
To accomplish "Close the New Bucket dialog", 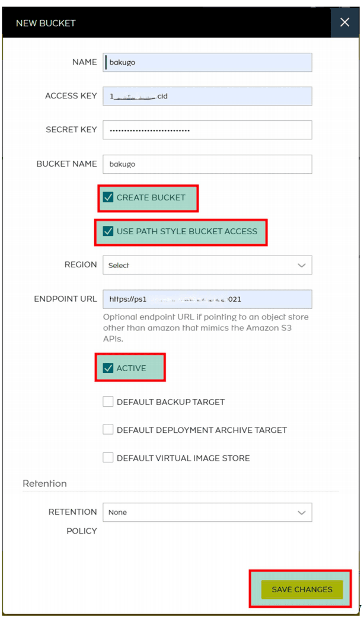I will click(344, 23).
